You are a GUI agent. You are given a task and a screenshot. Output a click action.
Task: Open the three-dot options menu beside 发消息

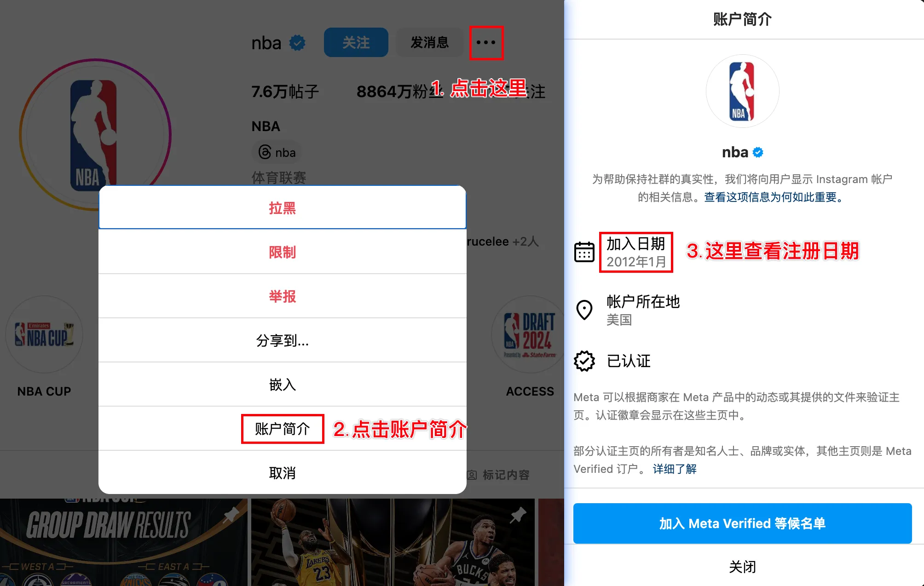point(486,43)
